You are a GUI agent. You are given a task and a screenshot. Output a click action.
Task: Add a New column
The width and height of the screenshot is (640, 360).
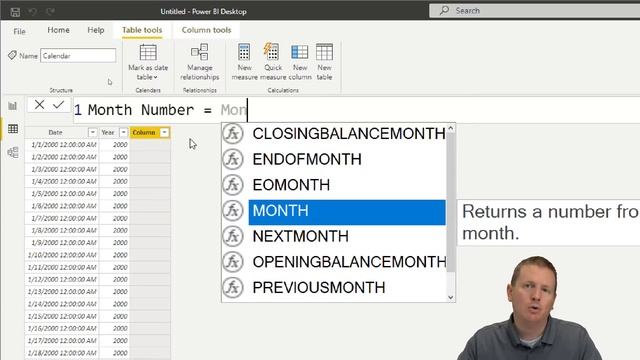(300, 62)
